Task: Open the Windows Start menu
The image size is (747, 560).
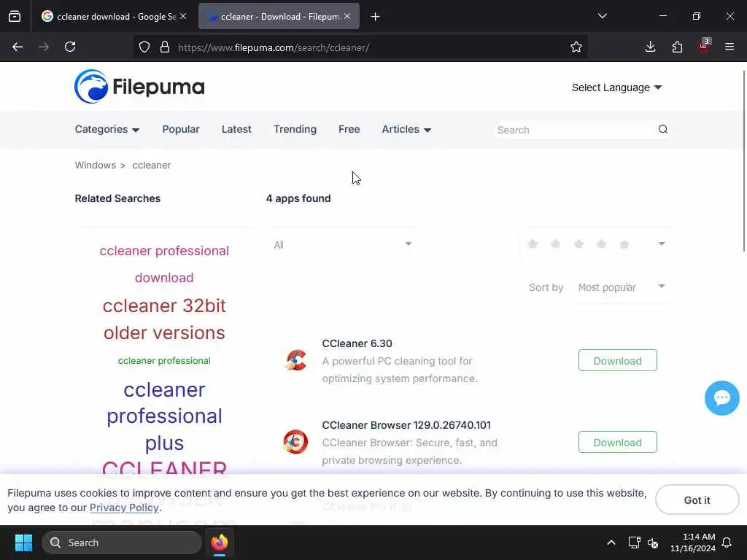Action: pyautogui.click(x=23, y=542)
